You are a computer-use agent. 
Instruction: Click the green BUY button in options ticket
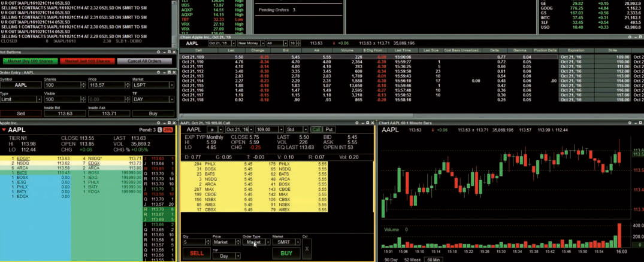click(286, 254)
